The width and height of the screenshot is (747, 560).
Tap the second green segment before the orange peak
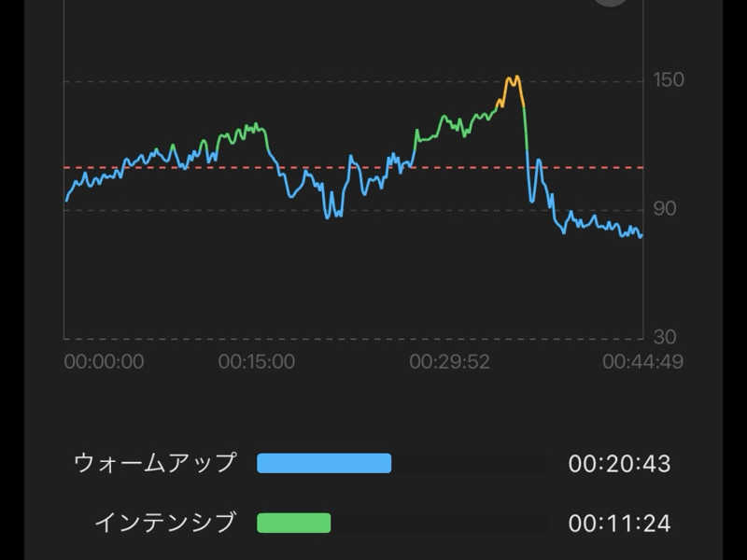[458, 124]
